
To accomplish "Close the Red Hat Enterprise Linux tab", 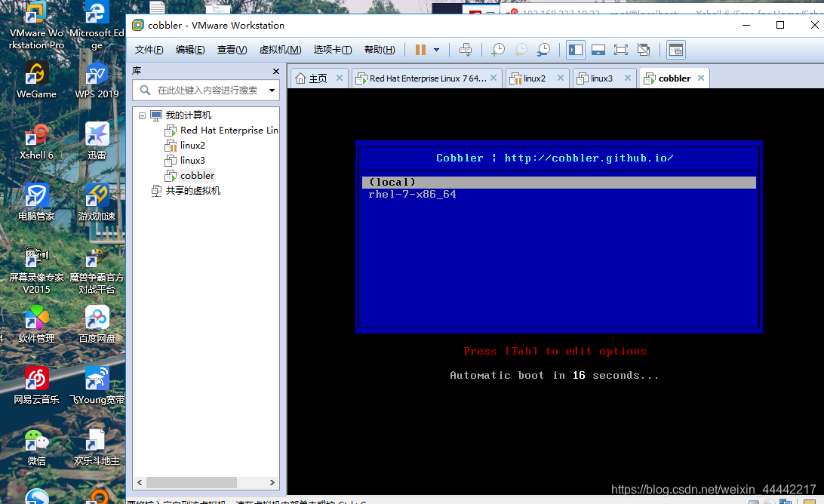I will (493, 78).
